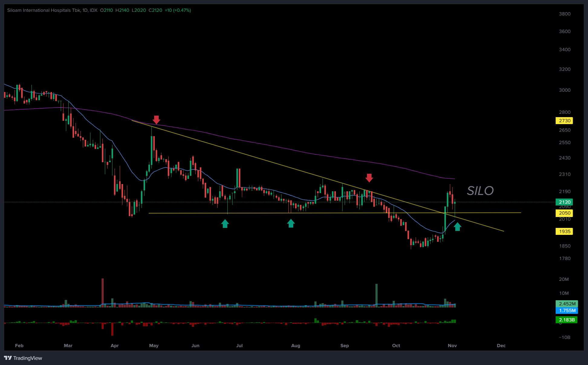Click the blue 1.755M volume average label
This screenshot has height=365, width=588.
tap(567, 311)
